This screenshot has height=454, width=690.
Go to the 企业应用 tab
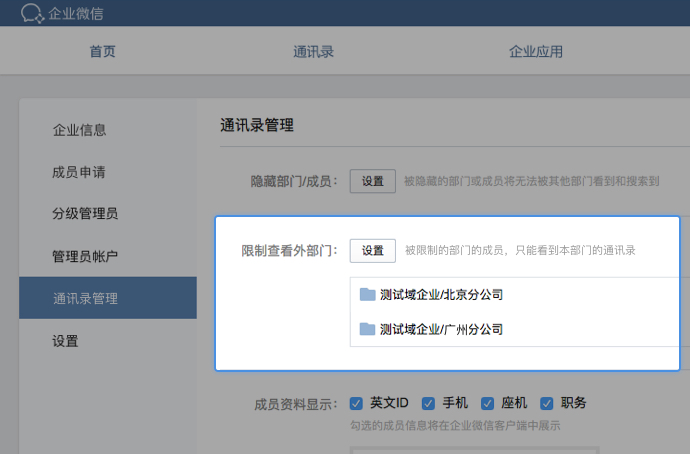point(536,51)
